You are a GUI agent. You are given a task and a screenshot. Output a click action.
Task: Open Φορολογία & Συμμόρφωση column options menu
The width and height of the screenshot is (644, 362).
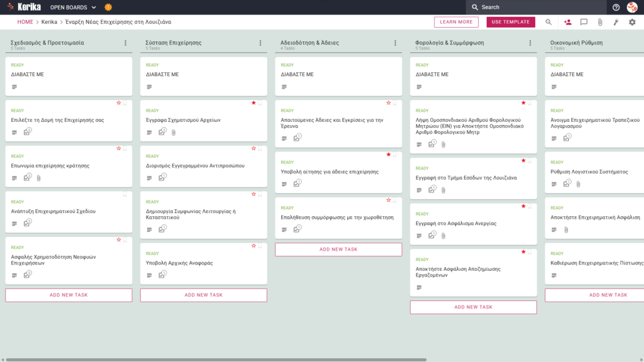530,43
